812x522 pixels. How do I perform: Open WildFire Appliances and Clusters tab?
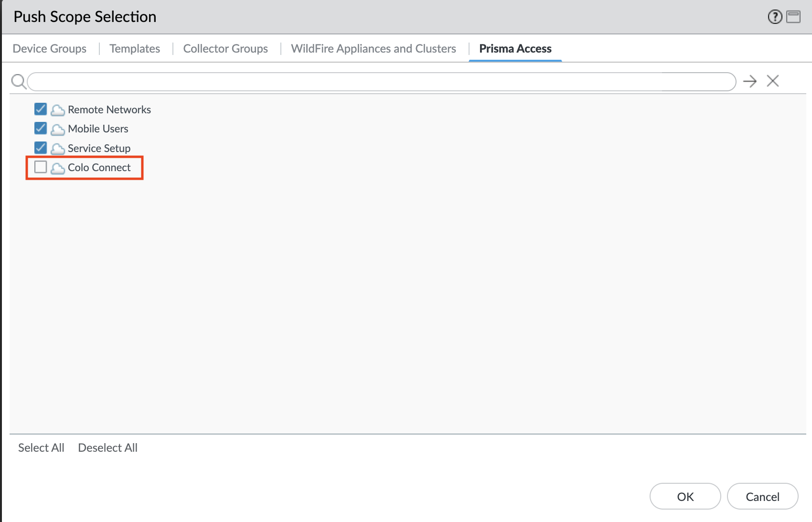[374, 49]
